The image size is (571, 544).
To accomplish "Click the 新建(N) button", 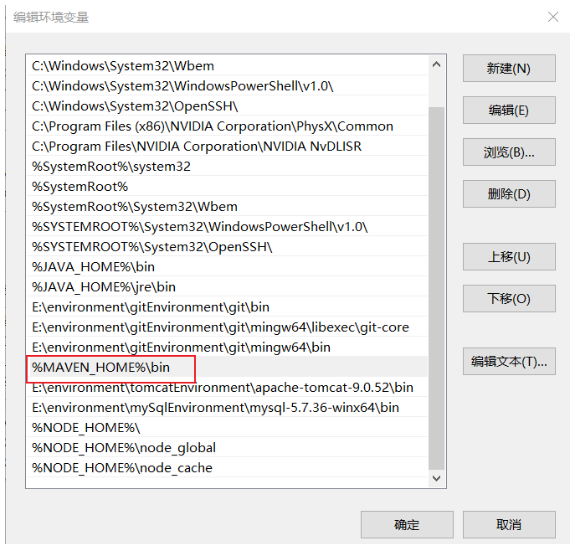I will tap(509, 68).
